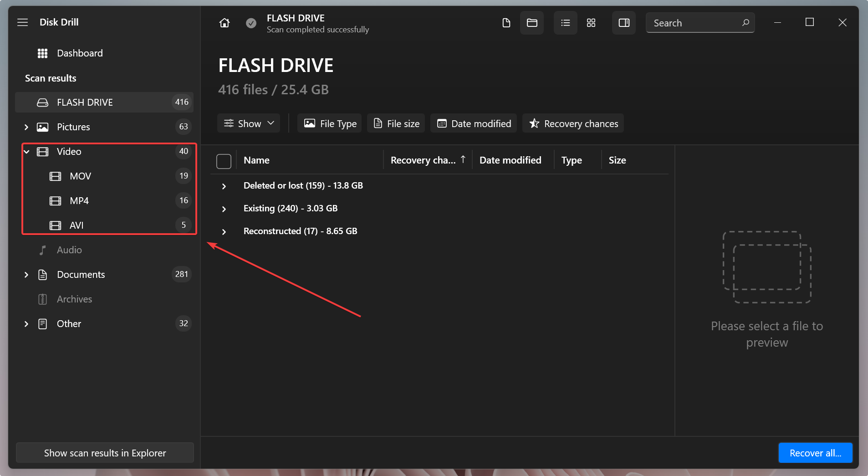Go to home screen via house icon
The width and height of the screenshot is (868, 476).
225,23
